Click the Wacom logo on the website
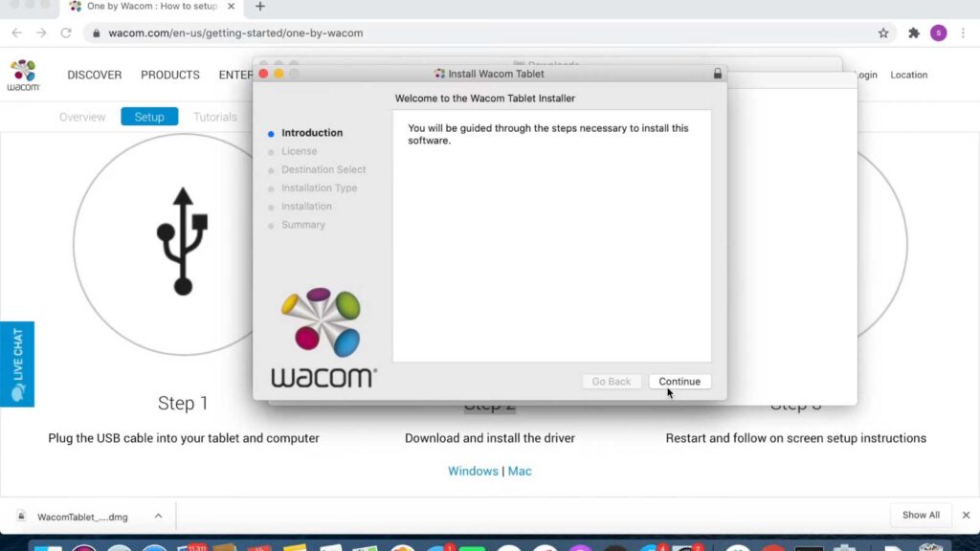The image size is (980, 551). pos(23,75)
